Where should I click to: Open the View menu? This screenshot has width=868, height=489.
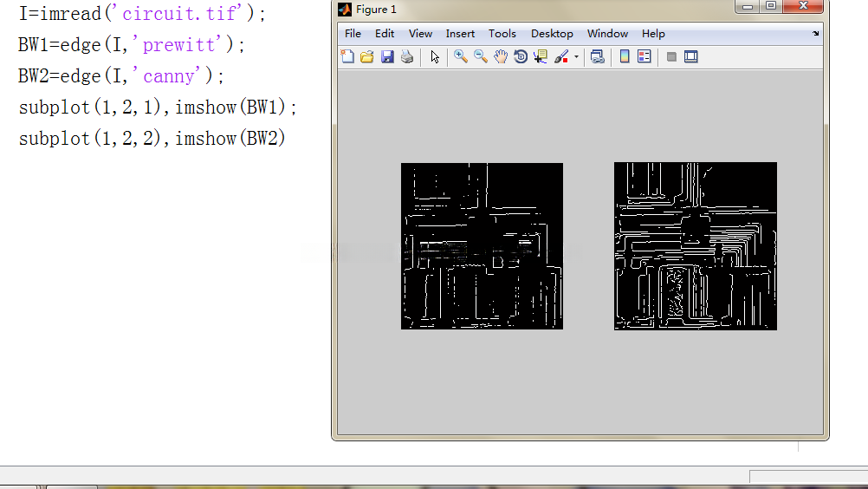tap(420, 33)
